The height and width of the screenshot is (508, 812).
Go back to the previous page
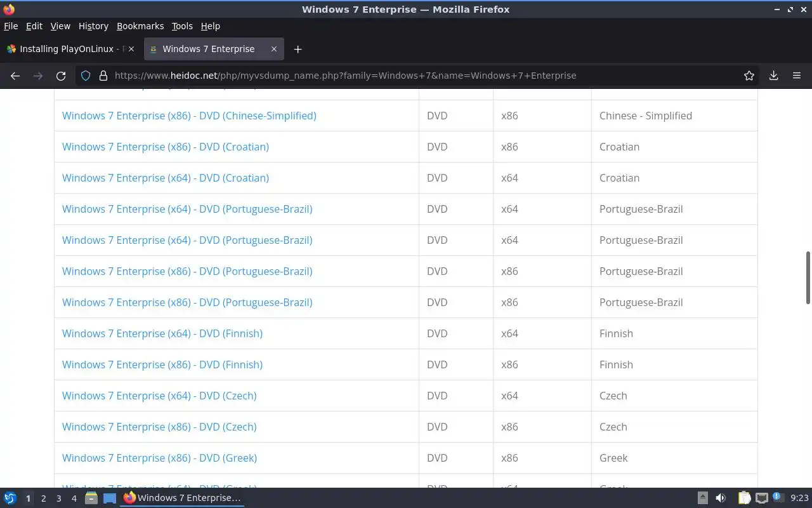click(15, 76)
